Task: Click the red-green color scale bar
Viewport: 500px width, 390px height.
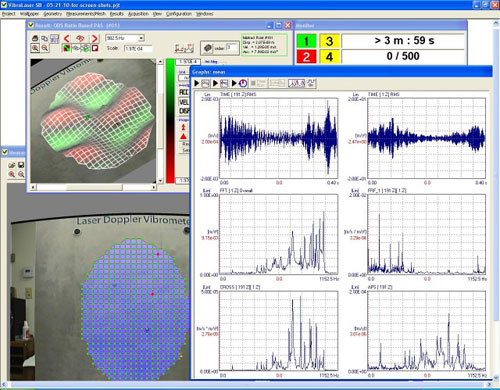Action: 170,121
